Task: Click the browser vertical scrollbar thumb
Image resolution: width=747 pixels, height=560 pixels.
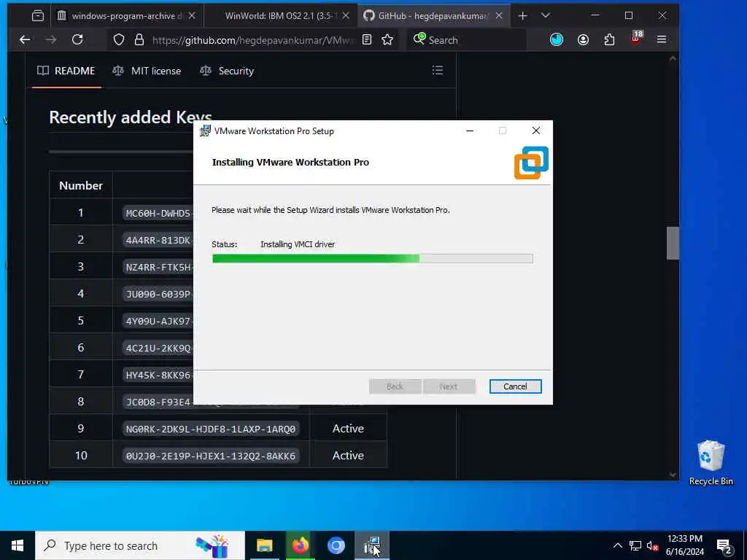Action: click(673, 244)
